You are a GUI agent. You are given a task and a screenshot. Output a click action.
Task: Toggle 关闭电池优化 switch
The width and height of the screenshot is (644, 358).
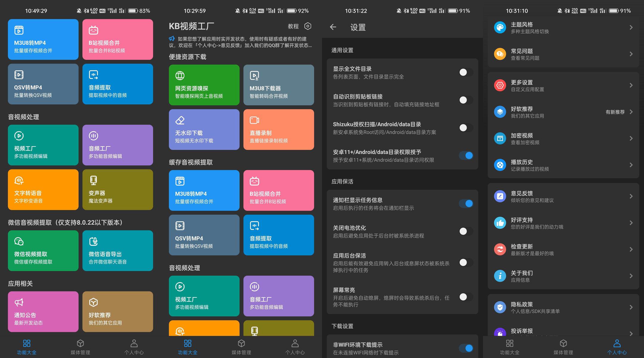(465, 231)
